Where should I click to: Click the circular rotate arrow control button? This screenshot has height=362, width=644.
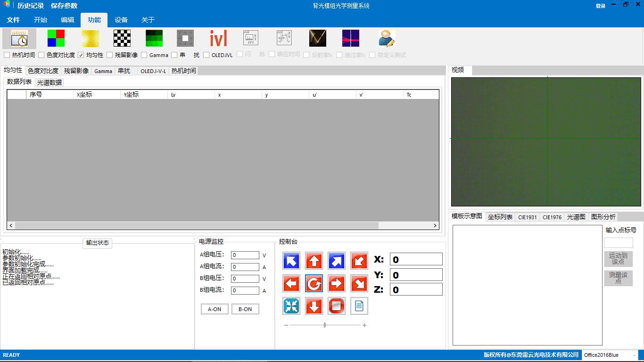pos(314,284)
